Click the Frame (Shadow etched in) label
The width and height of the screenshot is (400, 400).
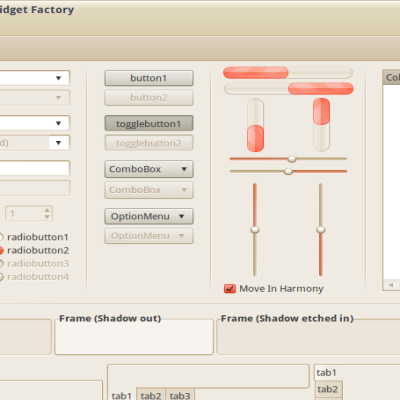[x=287, y=318]
